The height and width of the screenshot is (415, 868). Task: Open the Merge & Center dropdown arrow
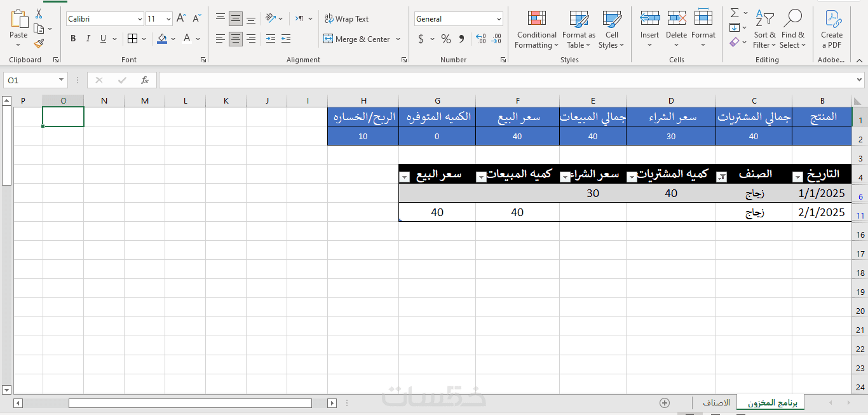point(398,39)
